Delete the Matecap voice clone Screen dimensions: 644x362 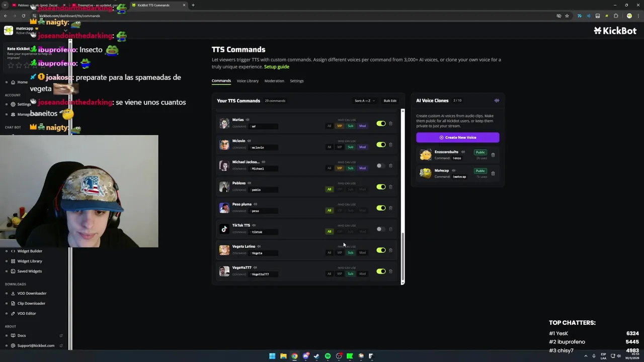click(493, 173)
